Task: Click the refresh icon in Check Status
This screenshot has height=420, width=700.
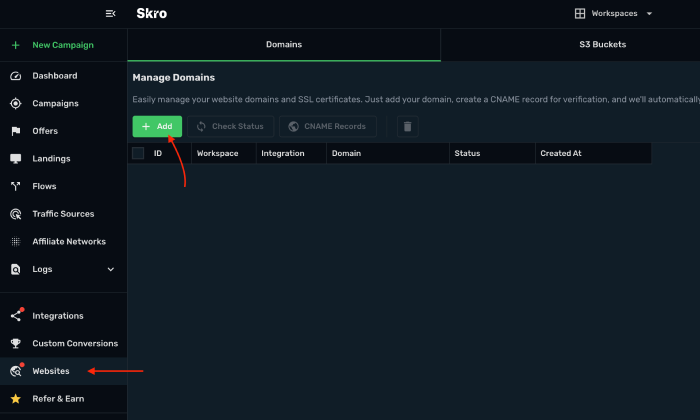Action: tap(201, 127)
